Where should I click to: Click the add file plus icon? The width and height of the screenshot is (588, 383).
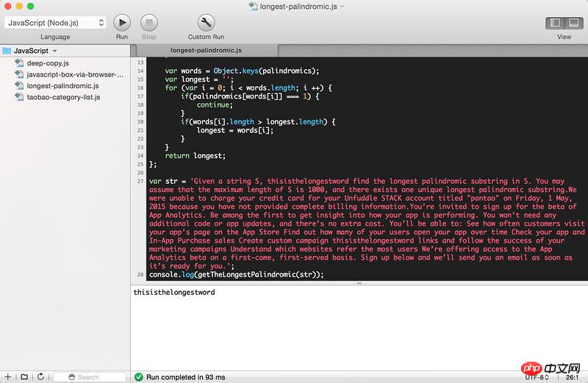tap(8, 377)
